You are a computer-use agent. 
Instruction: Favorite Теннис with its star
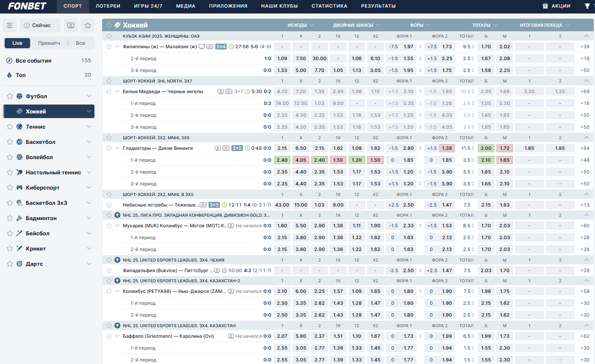10,127
